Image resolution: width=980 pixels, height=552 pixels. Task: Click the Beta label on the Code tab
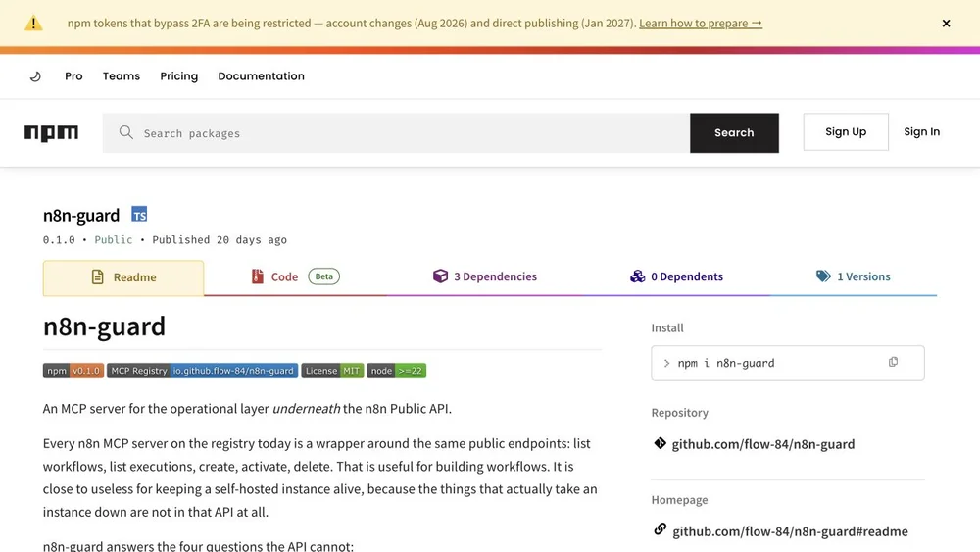[x=323, y=276]
